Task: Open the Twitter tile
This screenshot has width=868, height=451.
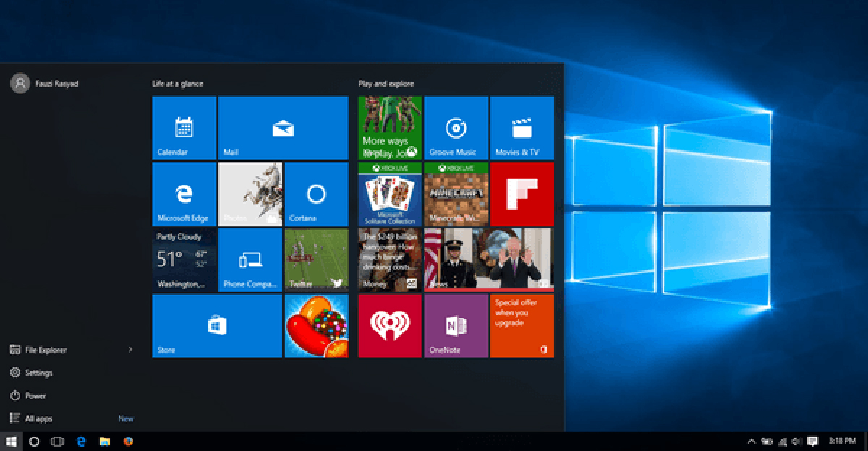Action: click(x=316, y=259)
